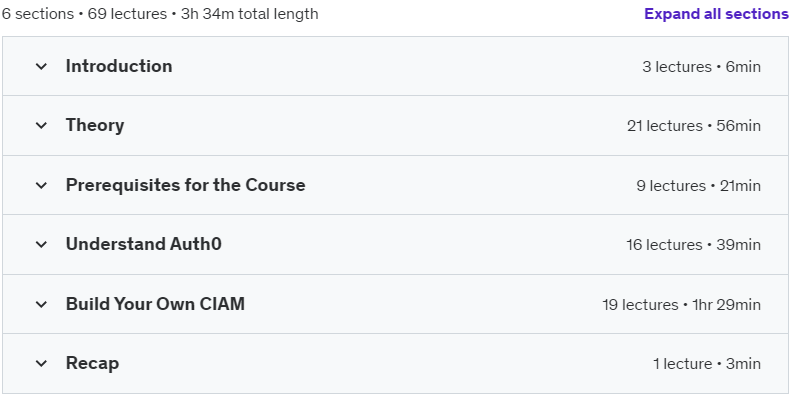The width and height of the screenshot is (791, 400).
Task: Click 21 lectures • 56min text
Action: (694, 126)
